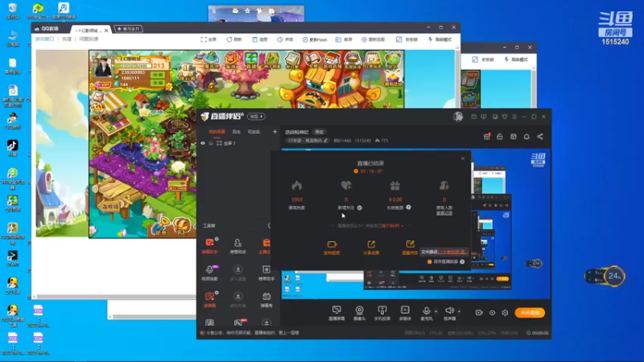
Task: Toggle the save live recording checkbox
Action: 430,261
